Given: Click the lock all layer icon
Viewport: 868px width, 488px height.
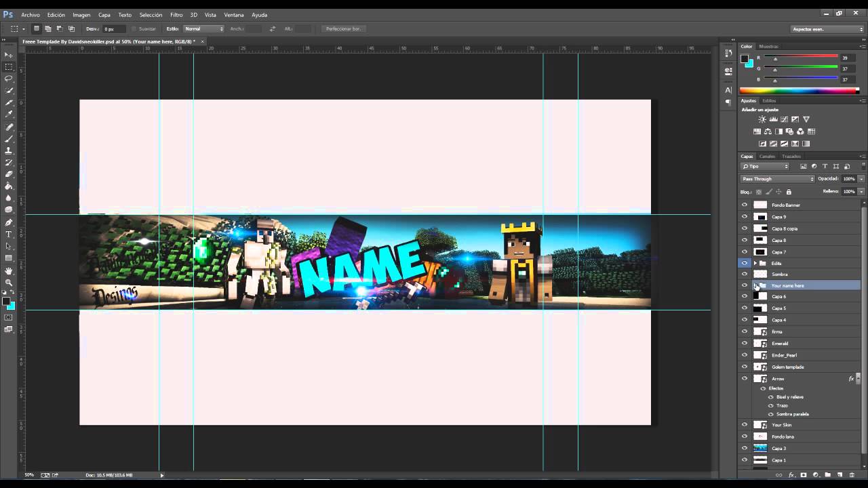Looking at the screenshot, I should tap(789, 192).
